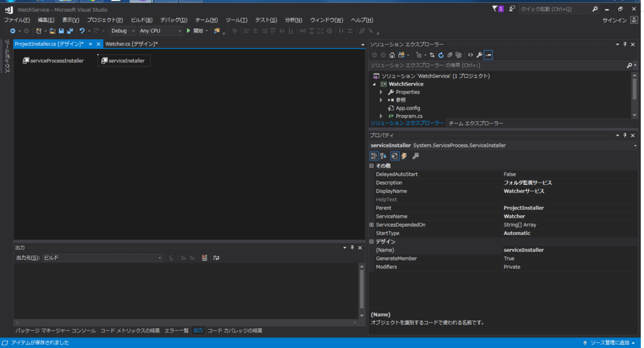The width and height of the screenshot is (644, 348).
Task: Toggle auto-hide pin of Output panel
Action: coord(352,248)
